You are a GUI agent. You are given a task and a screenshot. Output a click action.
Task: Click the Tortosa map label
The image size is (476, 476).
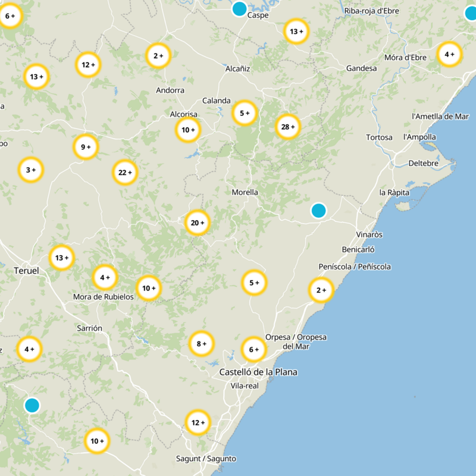pyautogui.click(x=379, y=137)
